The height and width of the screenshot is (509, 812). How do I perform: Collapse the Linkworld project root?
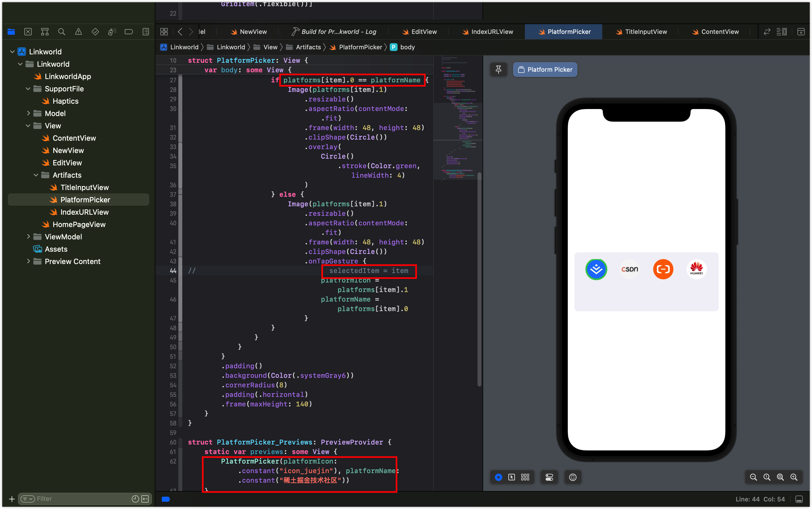12,52
